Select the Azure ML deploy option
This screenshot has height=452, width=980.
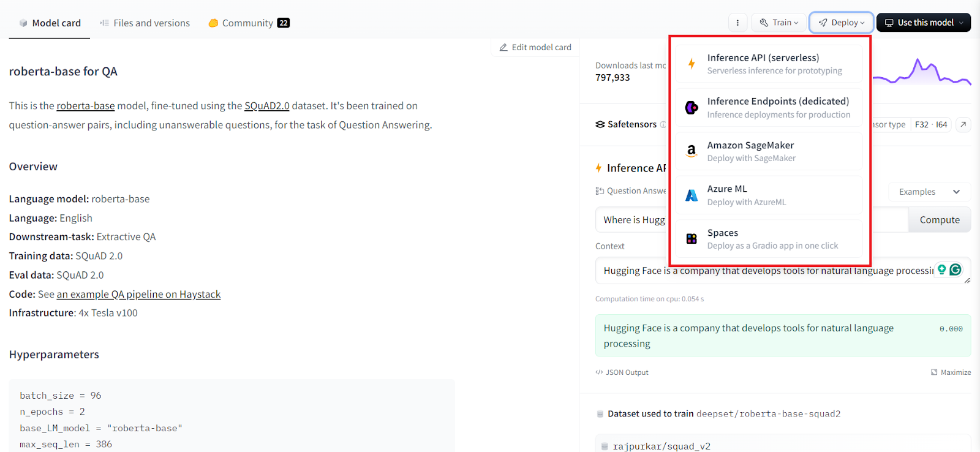pyautogui.click(x=769, y=195)
